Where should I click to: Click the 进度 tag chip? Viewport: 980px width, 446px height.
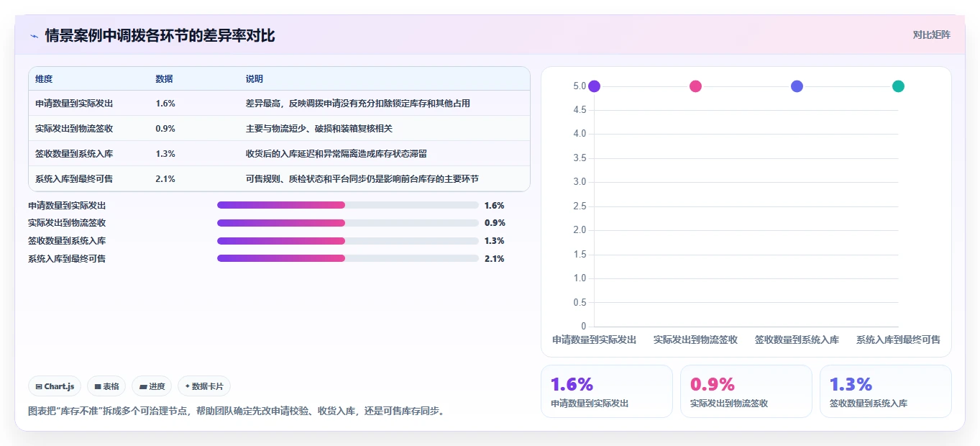pos(152,386)
